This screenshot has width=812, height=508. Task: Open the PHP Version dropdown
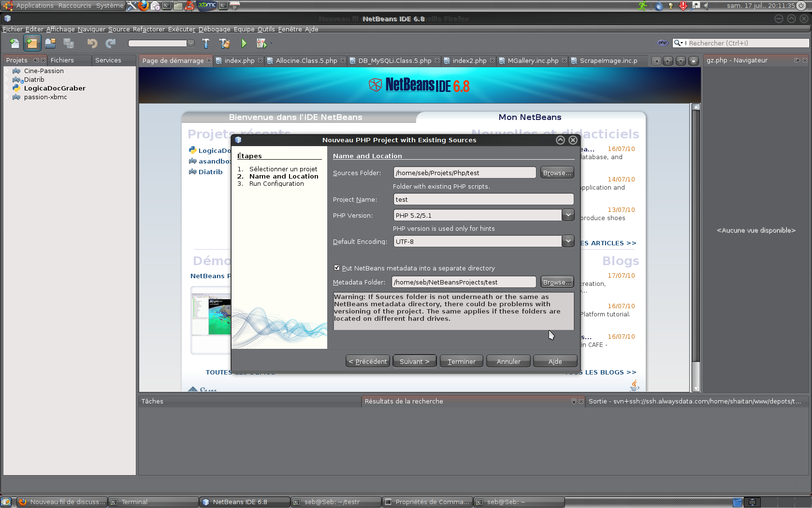568,215
